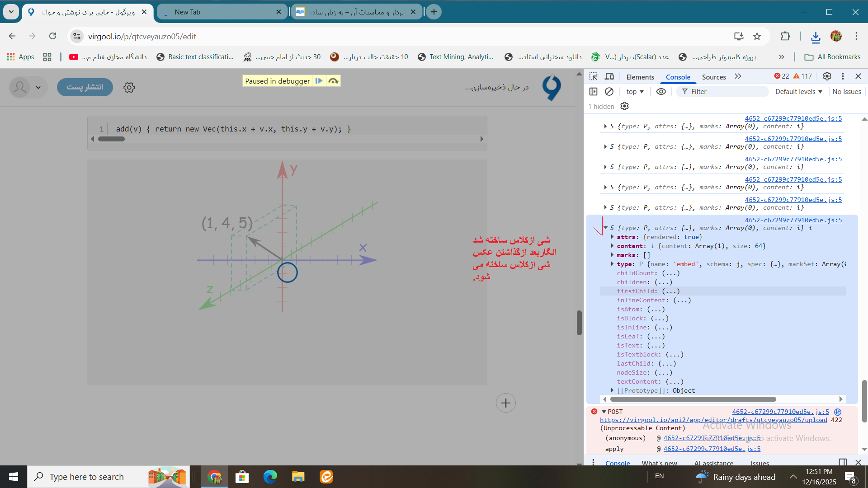Click the انتشار پست publish button

click(85, 87)
